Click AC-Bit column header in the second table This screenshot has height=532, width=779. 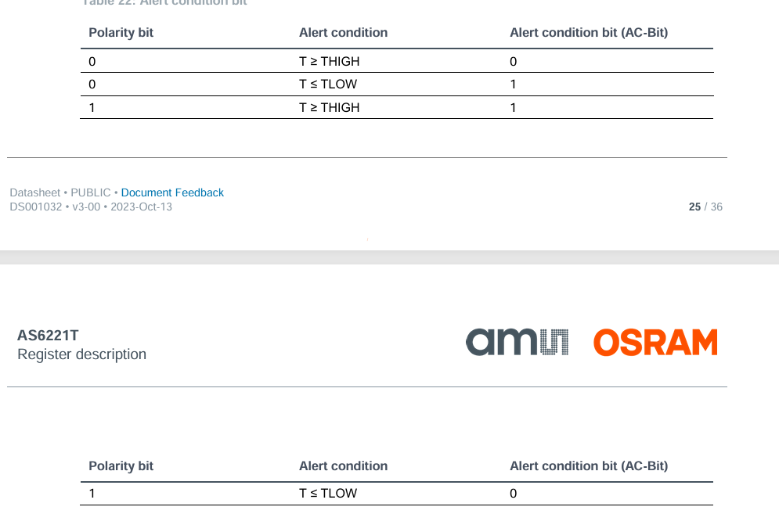[x=589, y=466]
